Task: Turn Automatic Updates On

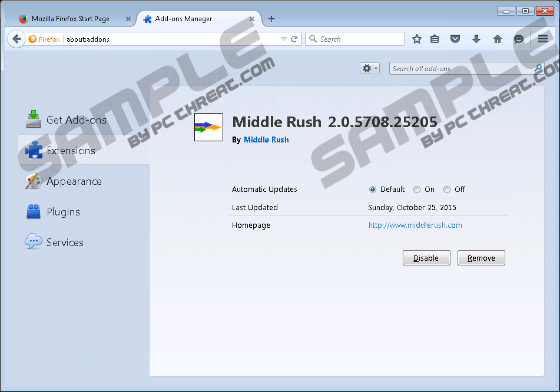Action: tap(417, 190)
